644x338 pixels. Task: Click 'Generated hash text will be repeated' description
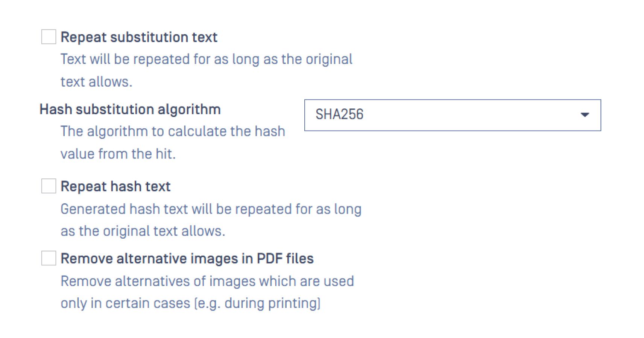pyautogui.click(x=211, y=209)
